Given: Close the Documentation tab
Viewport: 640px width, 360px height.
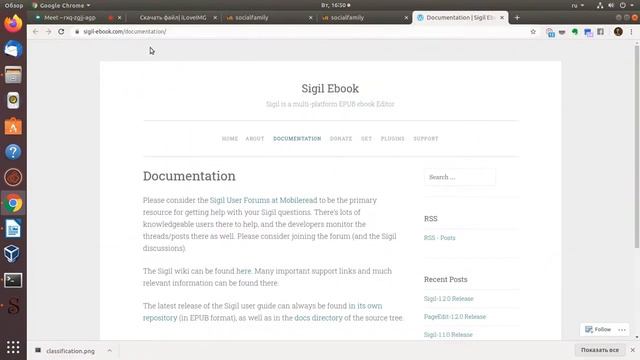Looking at the screenshot, I should (502, 18).
